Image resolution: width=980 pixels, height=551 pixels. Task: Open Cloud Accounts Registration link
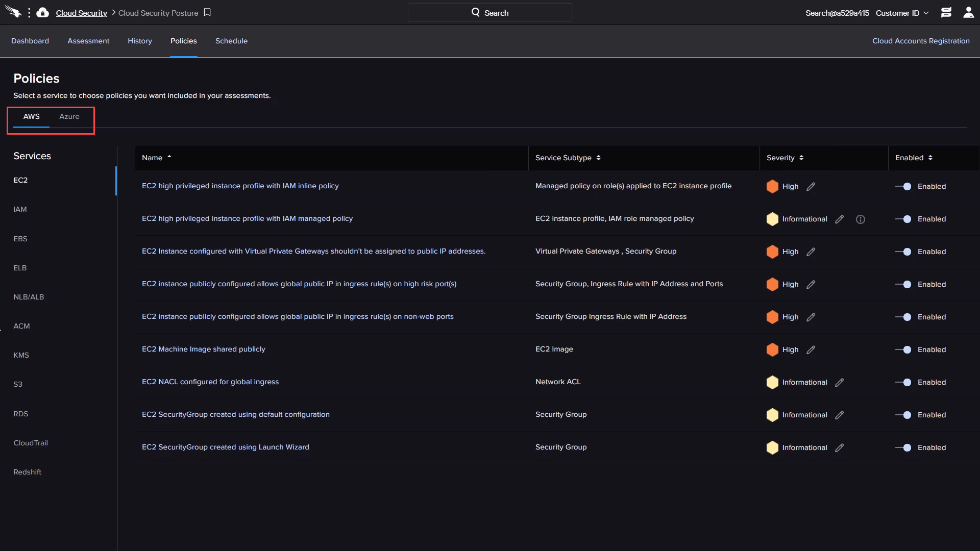[x=921, y=41]
